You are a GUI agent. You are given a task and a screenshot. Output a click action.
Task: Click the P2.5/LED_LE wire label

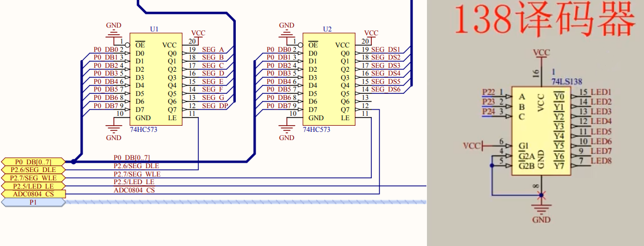pyautogui.click(x=134, y=182)
